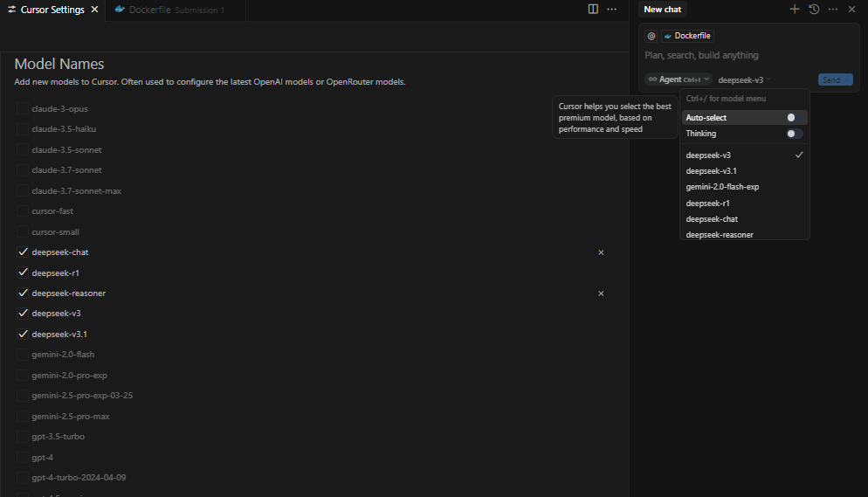Enable the cursor-small checkbox
The width and height of the screenshot is (868, 497).
[22, 231]
